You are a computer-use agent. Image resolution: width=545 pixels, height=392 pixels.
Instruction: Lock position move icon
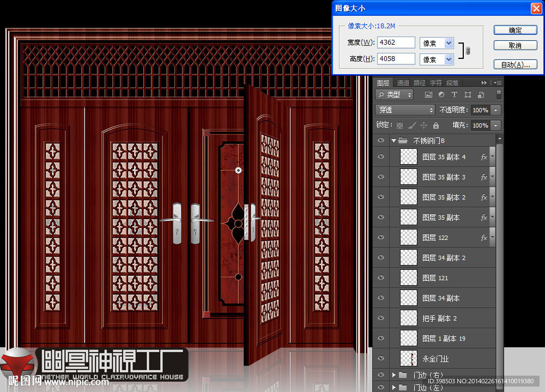point(423,125)
